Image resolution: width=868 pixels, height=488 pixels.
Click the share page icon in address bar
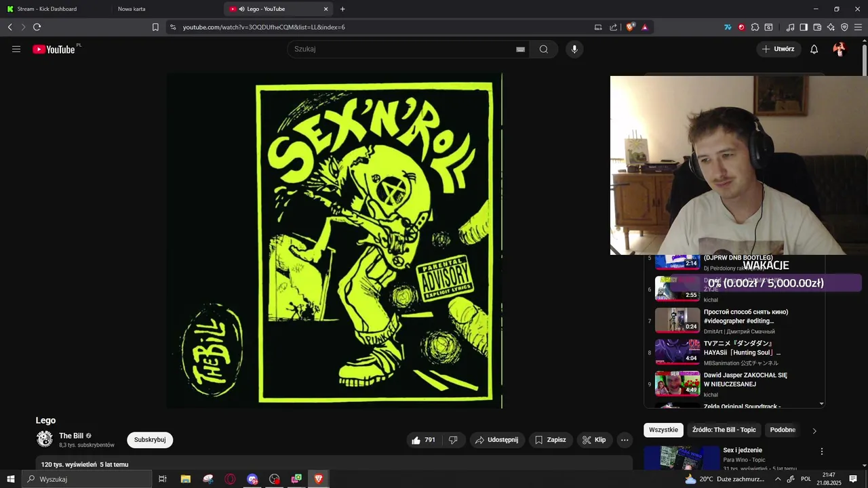(x=614, y=27)
